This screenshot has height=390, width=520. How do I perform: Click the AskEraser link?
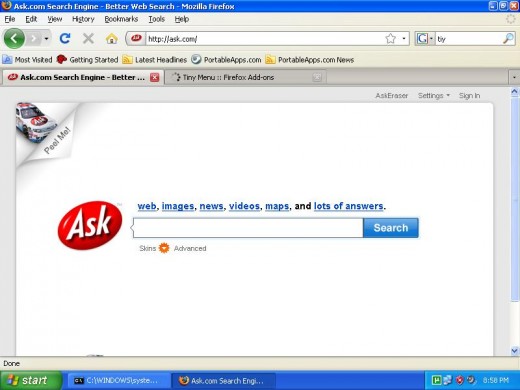[x=392, y=96]
